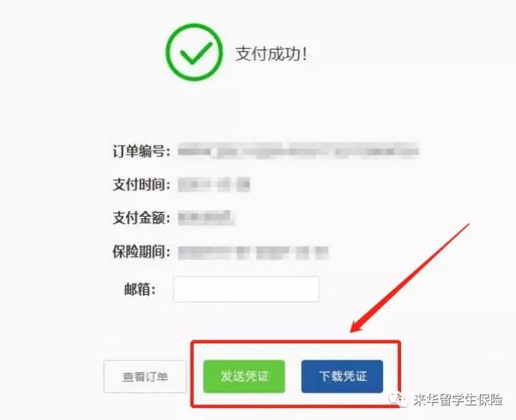Select the blurred insurance period start date
This screenshot has height=420, width=516.
point(215,252)
